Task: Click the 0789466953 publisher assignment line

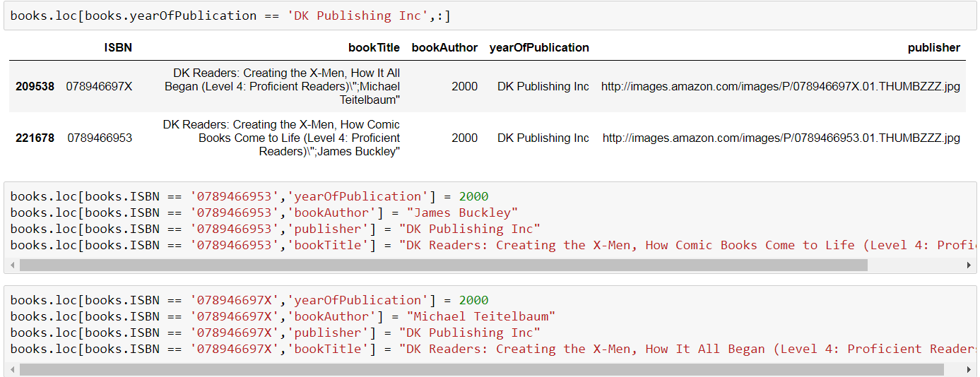Action: tap(276, 229)
